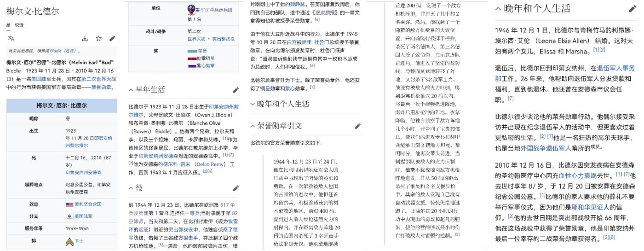Viewport: 644px width, 251px height.
Task: Tap the pencil icon beside the star
Action: (x=112, y=39)
